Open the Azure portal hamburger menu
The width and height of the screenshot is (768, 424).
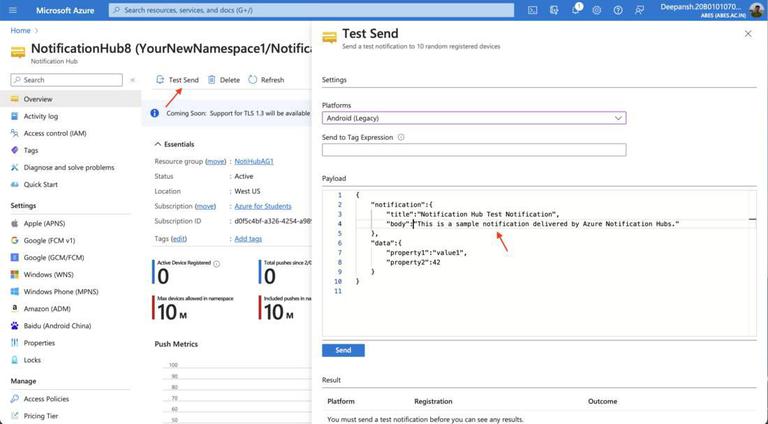click(13, 10)
